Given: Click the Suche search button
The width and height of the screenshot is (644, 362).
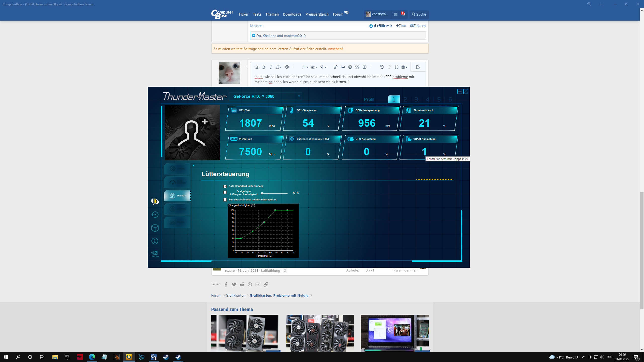Looking at the screenshot, I should pos(419,14).
